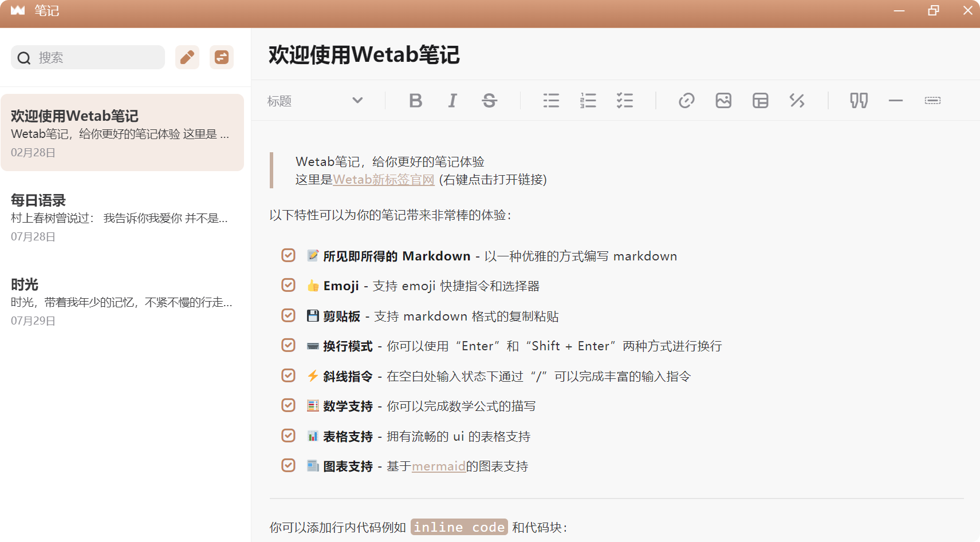Insert a numbered list
The image size is (980, 542).
(588, 101)
